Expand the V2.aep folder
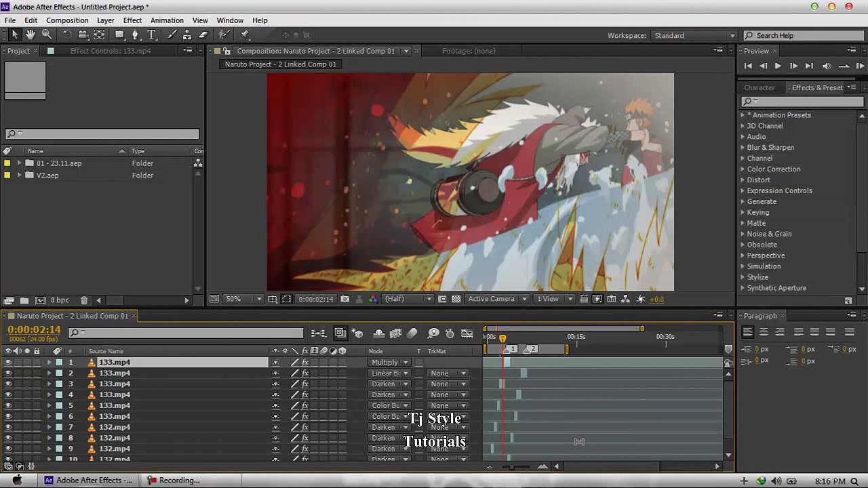The height and width of the screenshot is (488, 868). (x=19, y=176)
